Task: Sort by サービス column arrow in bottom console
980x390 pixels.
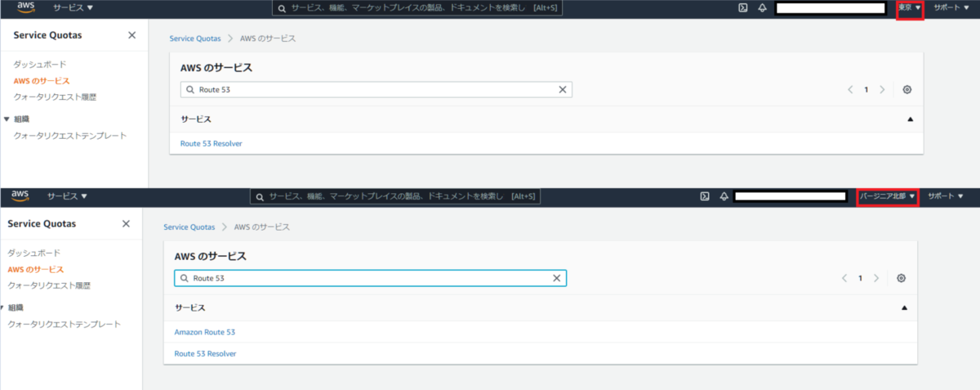Action: click(904, 307)
